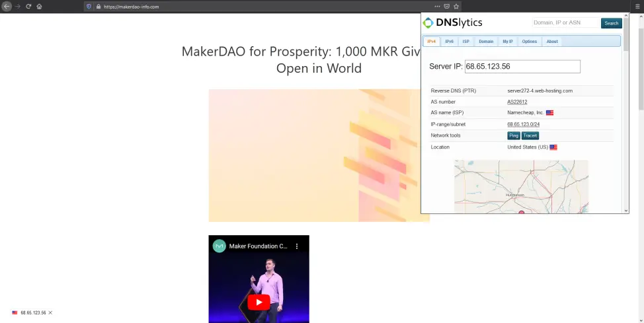The width and height of the screenshot is (644, 323).
Task: Switch to the Domain tab
Action: (486, 42)
